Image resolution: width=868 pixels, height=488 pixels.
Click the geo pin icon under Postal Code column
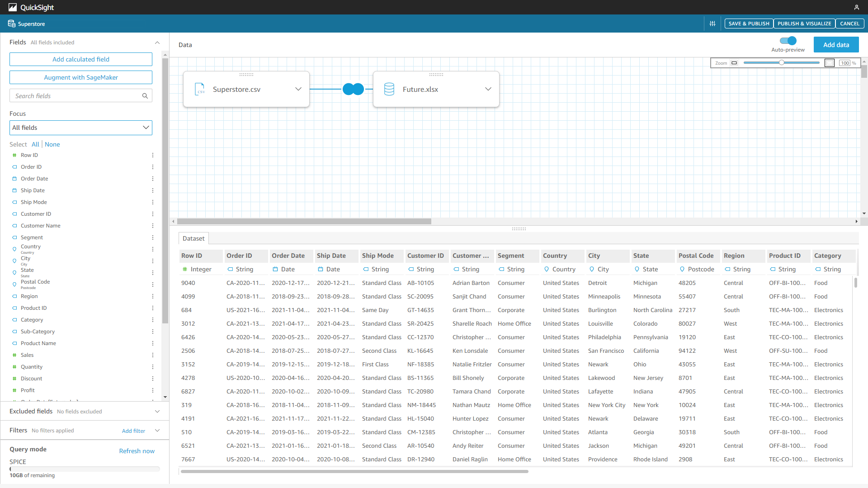(x=682, y=269)
